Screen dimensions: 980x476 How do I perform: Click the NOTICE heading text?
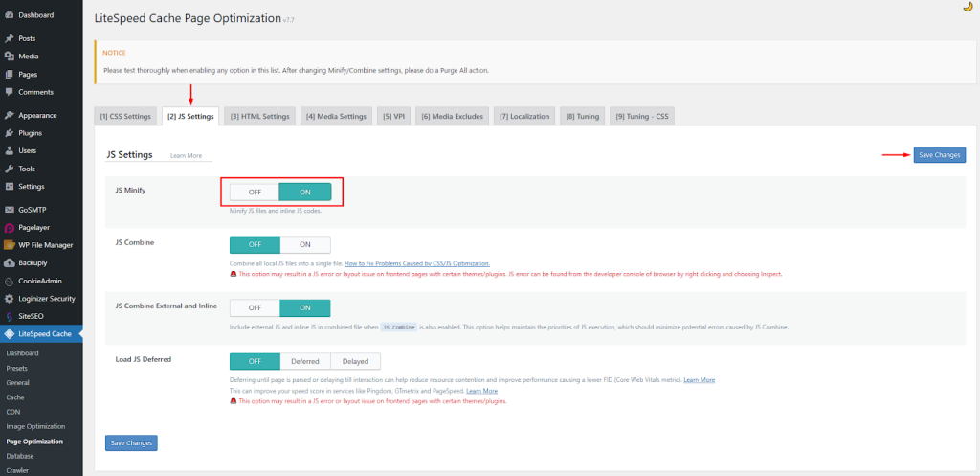[115, 53]
